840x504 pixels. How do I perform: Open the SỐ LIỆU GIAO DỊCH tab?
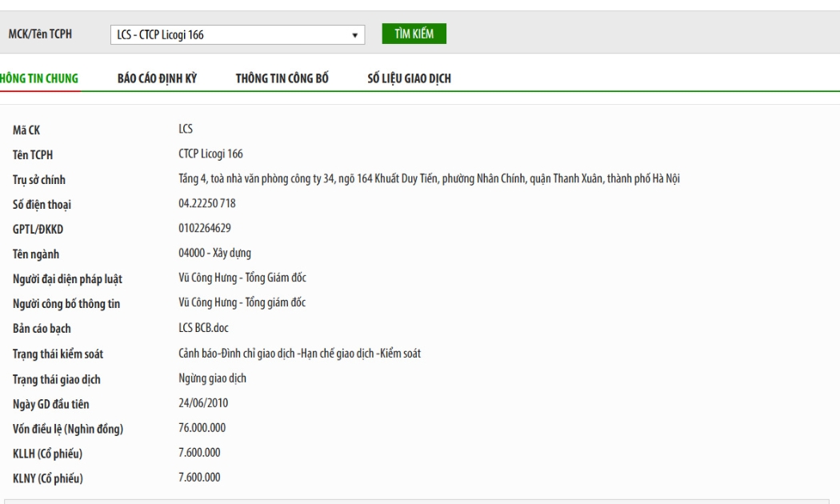(x=410, y=78)
